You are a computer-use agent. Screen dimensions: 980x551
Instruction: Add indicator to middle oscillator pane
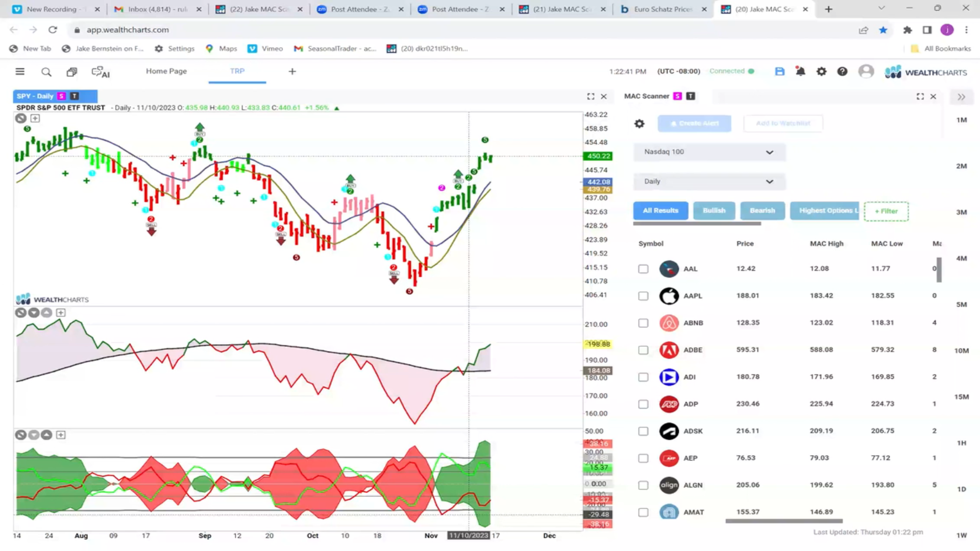(61, 313)
